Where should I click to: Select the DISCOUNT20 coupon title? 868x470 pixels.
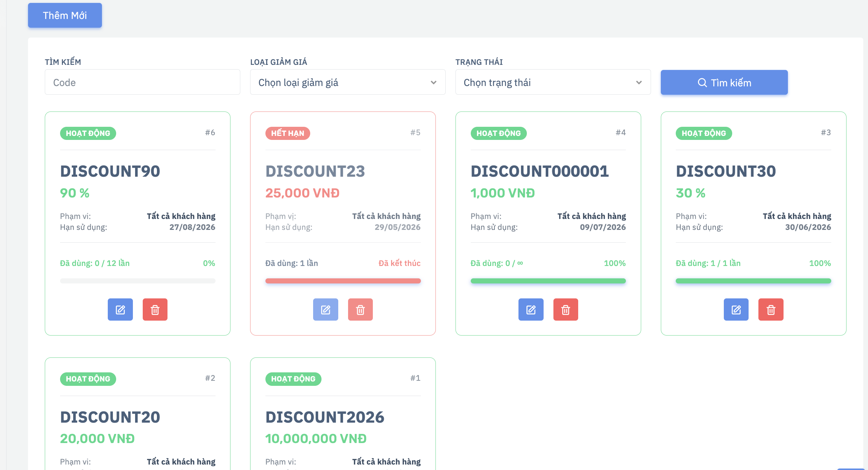pyautogui.click(x=110, y=417)
